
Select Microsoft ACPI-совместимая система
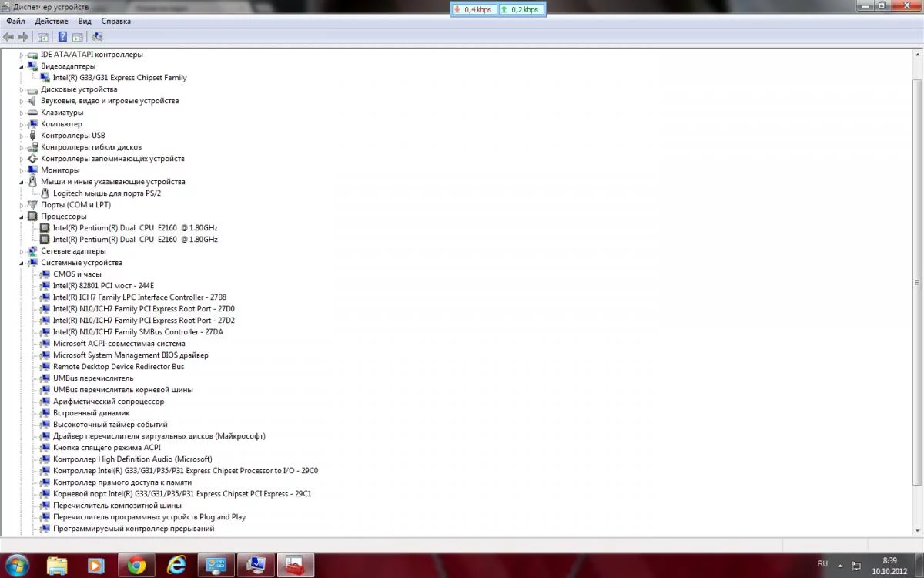pos(119,344)
